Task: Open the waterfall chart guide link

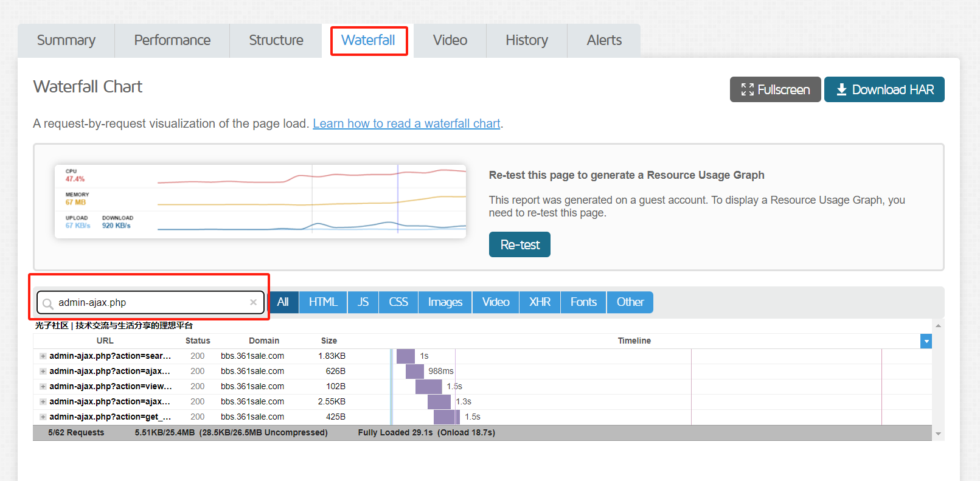Action: pos(406,123)
